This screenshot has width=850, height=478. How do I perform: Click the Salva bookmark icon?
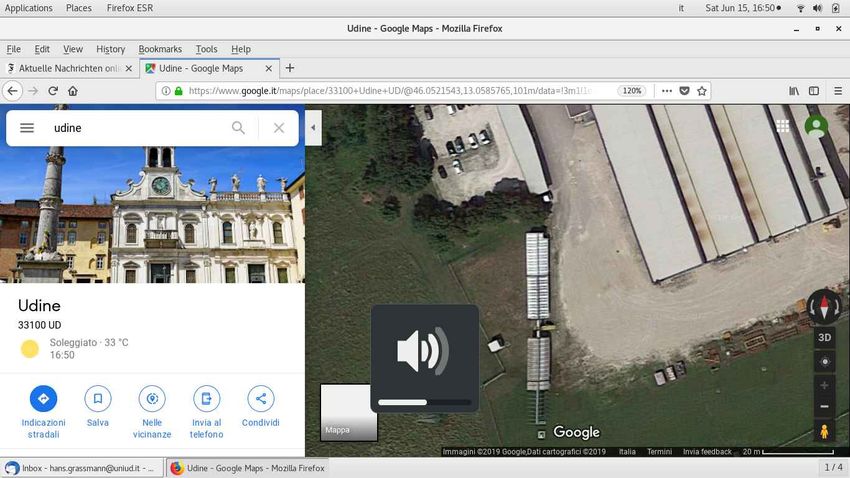point(98,399)
